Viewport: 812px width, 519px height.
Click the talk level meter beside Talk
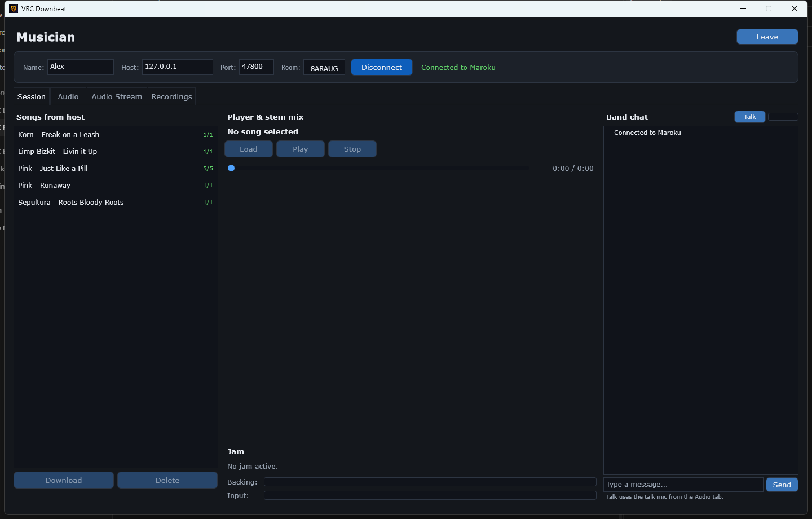pos(783,117)
